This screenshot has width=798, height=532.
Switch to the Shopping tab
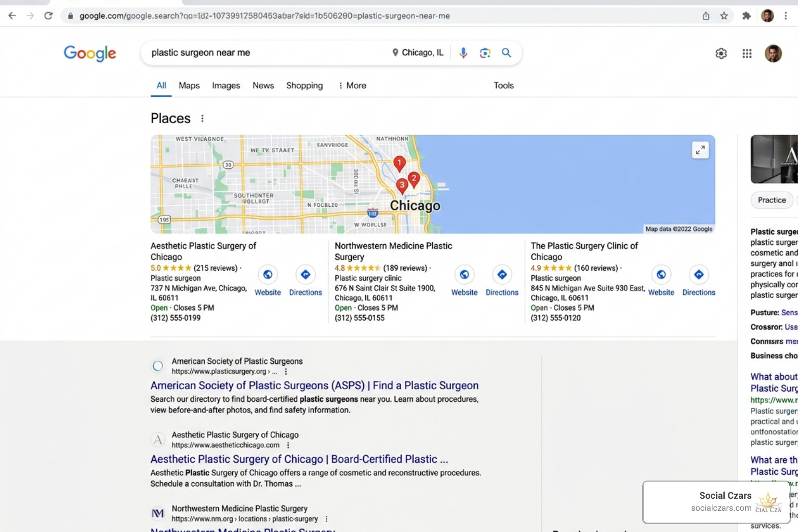click(x=304, y=86)
